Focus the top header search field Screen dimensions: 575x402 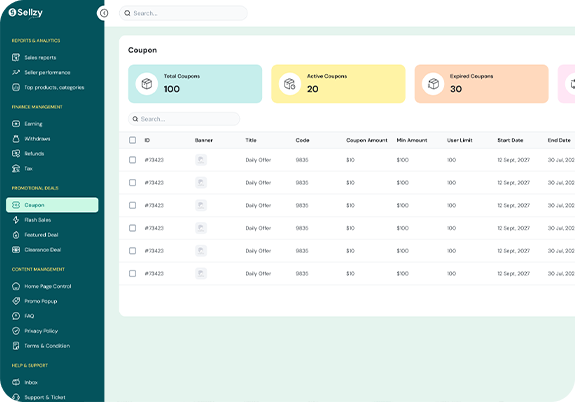(183, 13)
